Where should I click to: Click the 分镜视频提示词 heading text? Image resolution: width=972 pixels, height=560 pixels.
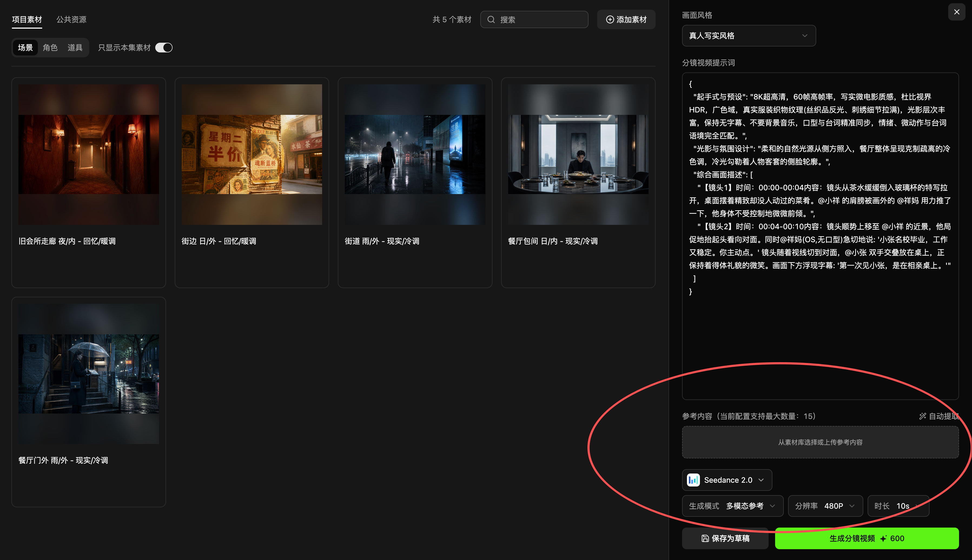point(708,63)
